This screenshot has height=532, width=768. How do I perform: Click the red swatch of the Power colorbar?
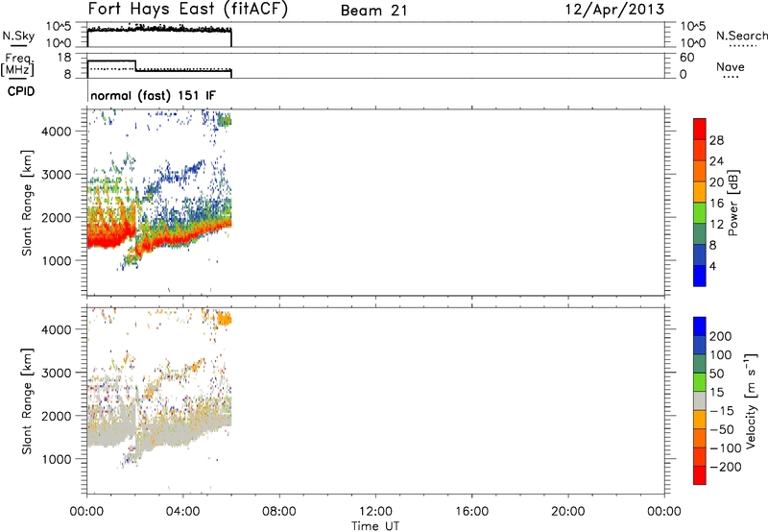(x=700, y=130)
